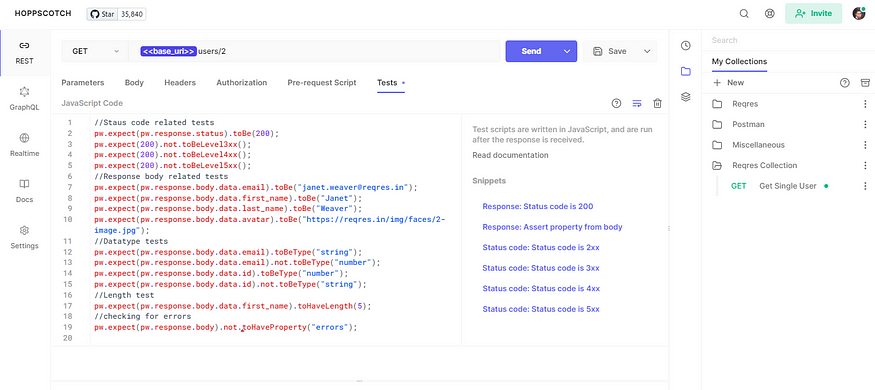Click the Invite button
The height and width of the screenshot is (390, 875).
coord(813,13)
